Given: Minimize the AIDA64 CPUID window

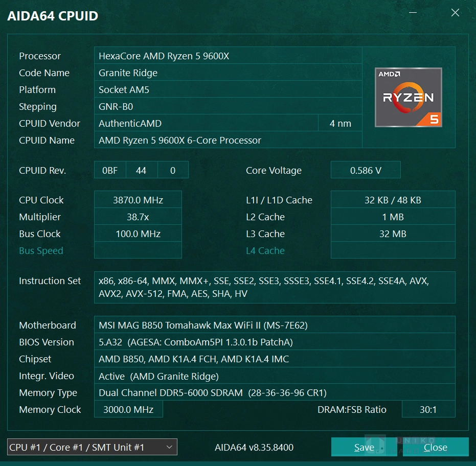Looking at the screenshot, I should pyautogui.click(x=413, y=12).
